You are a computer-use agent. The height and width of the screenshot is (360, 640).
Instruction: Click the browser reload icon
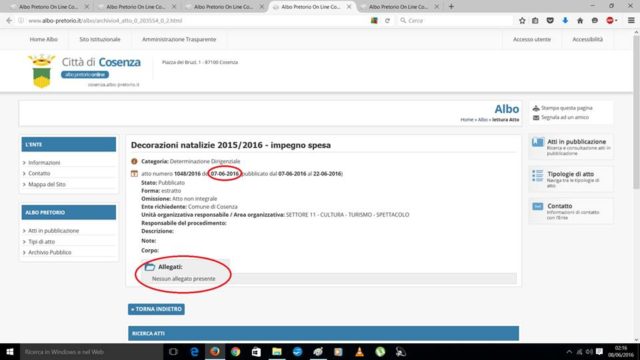(387, 20)
